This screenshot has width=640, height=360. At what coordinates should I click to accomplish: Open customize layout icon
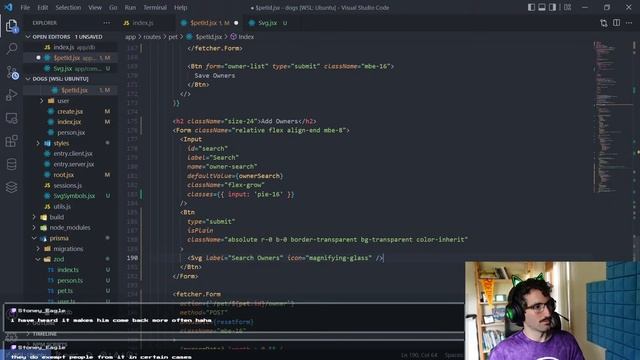point(567,7)
